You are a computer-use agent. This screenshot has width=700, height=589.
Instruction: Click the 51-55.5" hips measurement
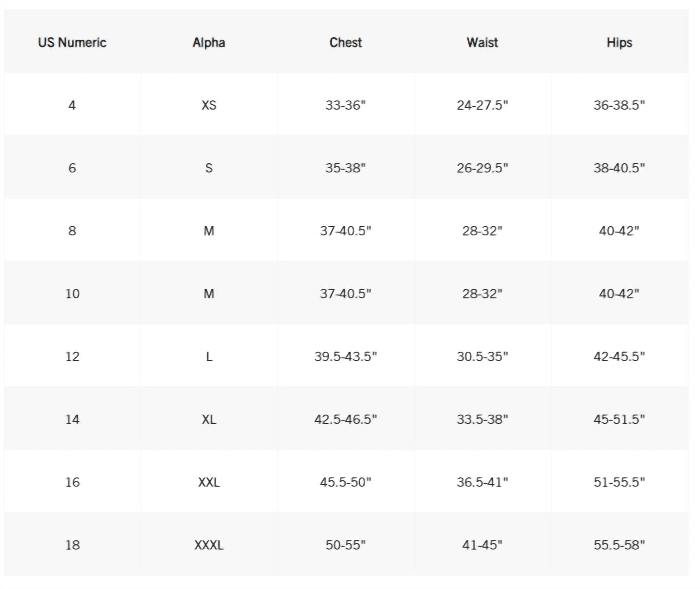(x=619, y=482)
